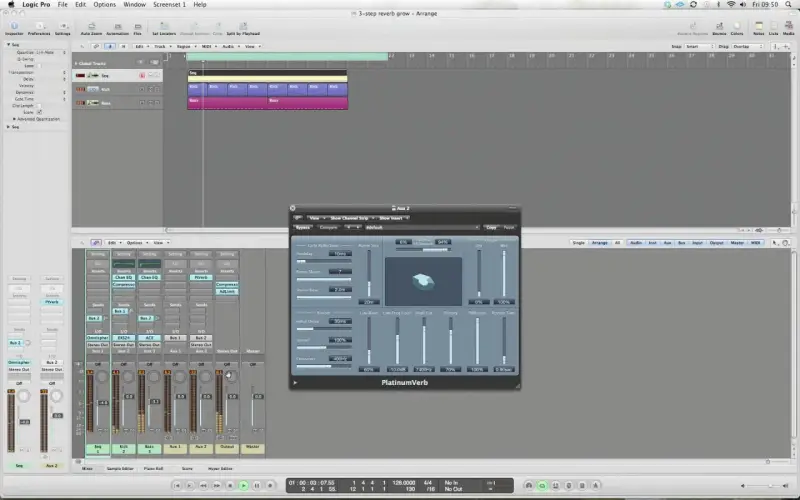
Task: Click the All view button in Mixer
Action: pyautogui.click(x=617, y=243)
